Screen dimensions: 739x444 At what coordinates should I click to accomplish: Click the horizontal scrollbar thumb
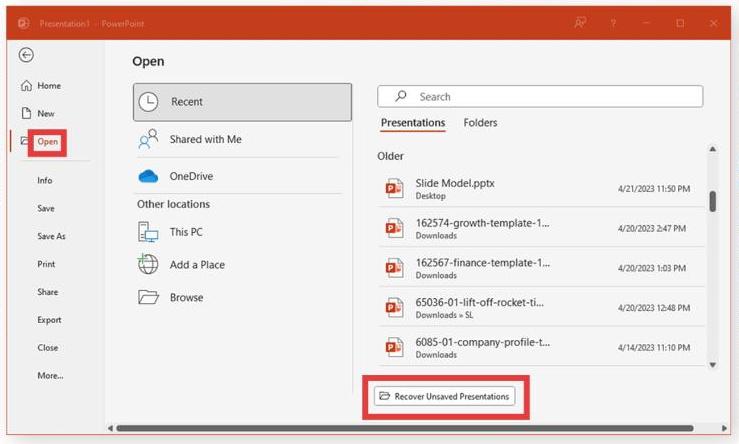[x=404, y=428]
